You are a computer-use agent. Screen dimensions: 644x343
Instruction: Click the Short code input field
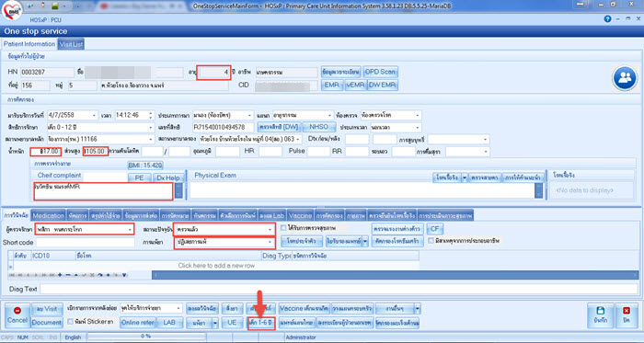coord(85,243)
